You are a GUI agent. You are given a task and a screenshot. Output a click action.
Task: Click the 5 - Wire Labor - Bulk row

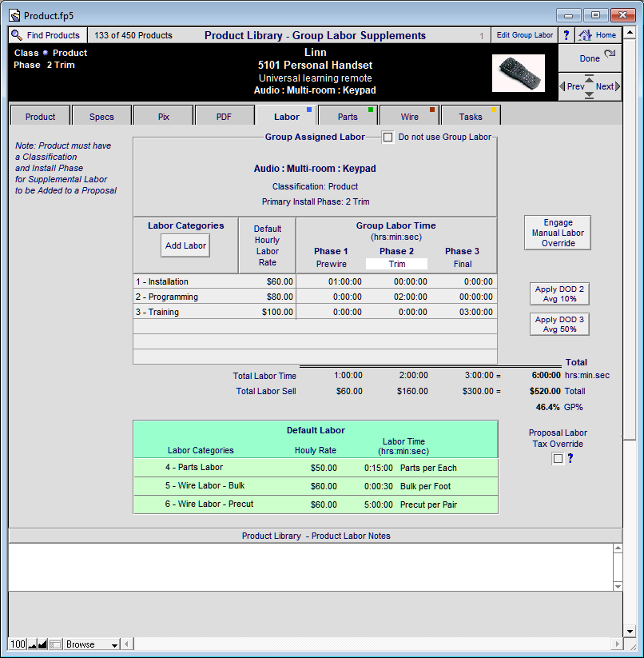[316, 486]
